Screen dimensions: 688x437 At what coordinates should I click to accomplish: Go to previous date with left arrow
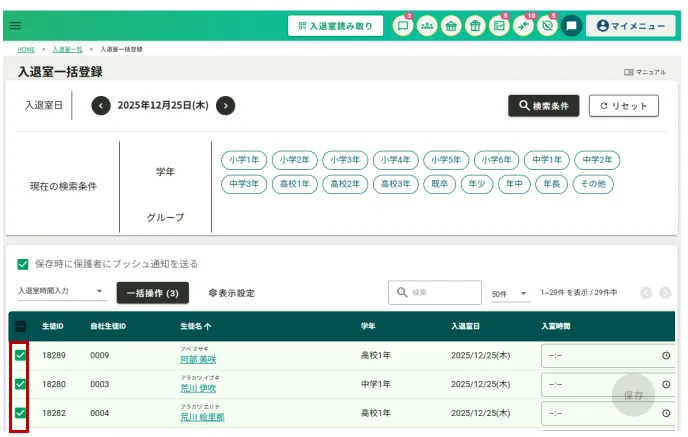101,105
